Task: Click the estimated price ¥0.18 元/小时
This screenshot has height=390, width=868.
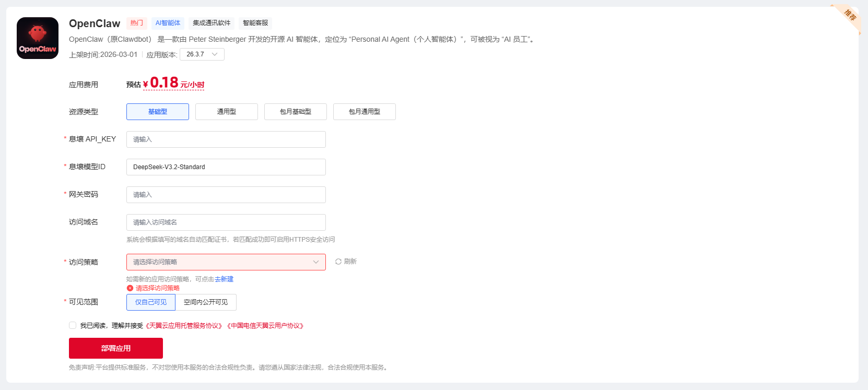Action: (173, 83)
